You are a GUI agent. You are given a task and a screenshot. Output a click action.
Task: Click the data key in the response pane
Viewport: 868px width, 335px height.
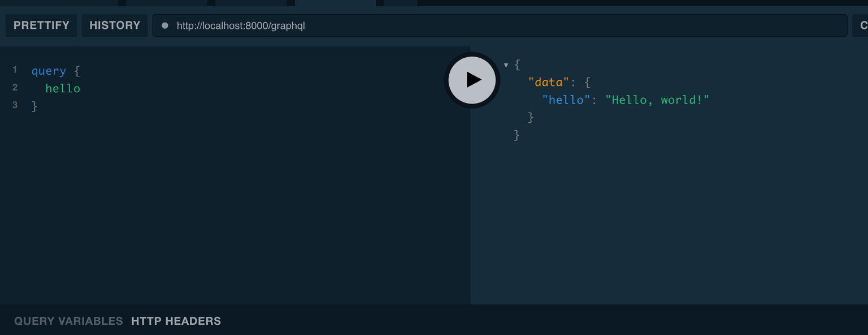(x=549, y=82)
